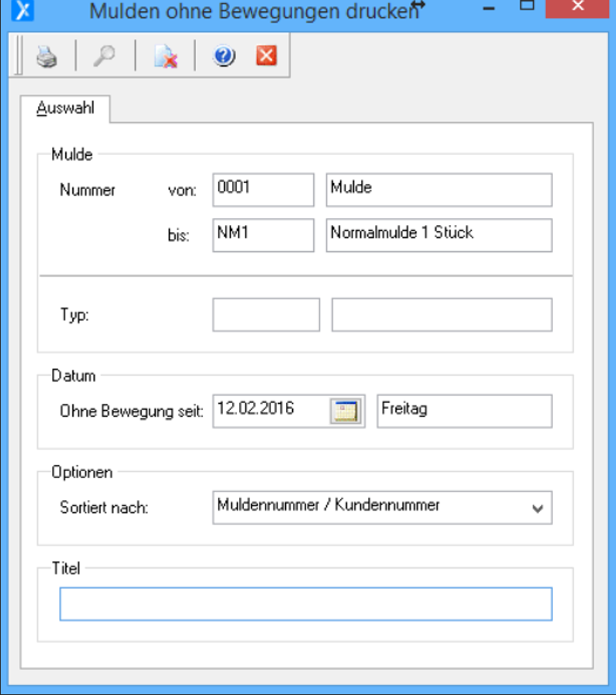Maximize the window from title bar
The image size is (616, 695).
(x=528, y=6)
